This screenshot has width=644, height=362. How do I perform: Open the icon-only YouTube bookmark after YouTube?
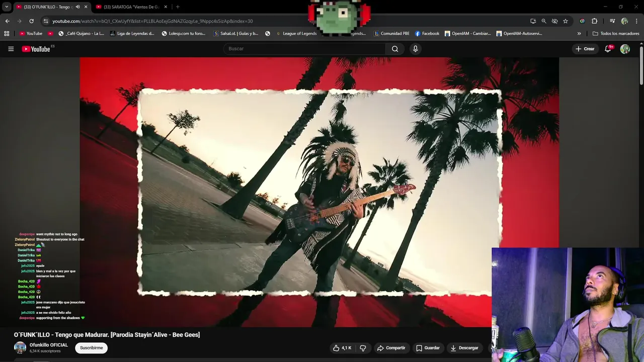(x=50, y=34)
